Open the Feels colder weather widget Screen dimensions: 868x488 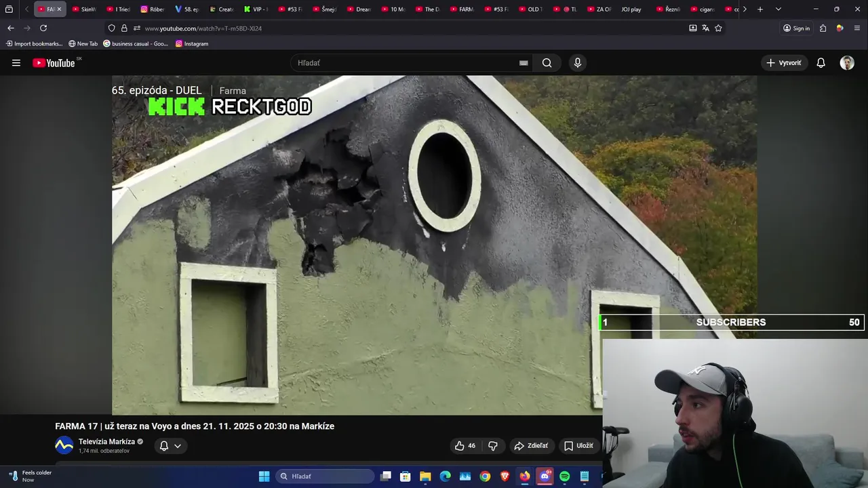coord(31,476)
